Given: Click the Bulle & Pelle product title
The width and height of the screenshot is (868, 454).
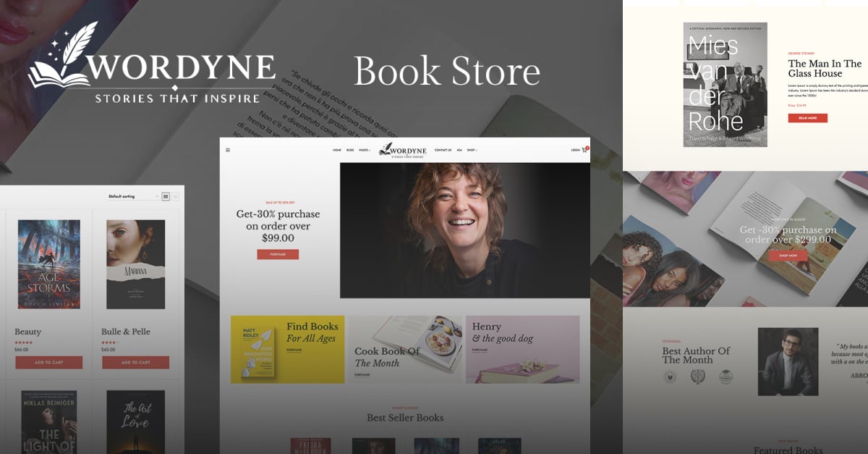Looking at the screenshot, I should (x=126, y=332).
